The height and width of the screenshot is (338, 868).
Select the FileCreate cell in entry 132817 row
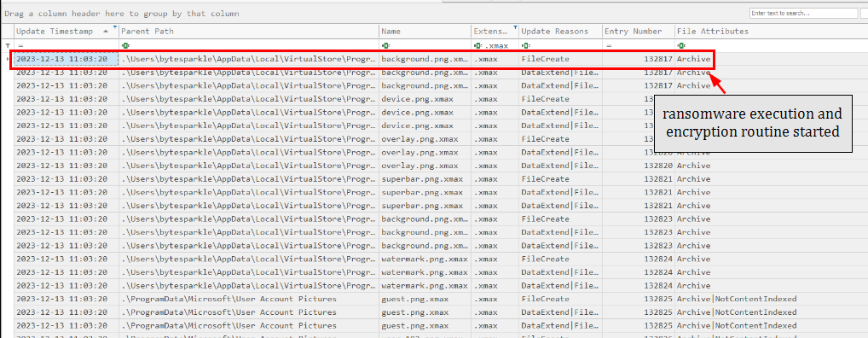click(x=560, y=59)
